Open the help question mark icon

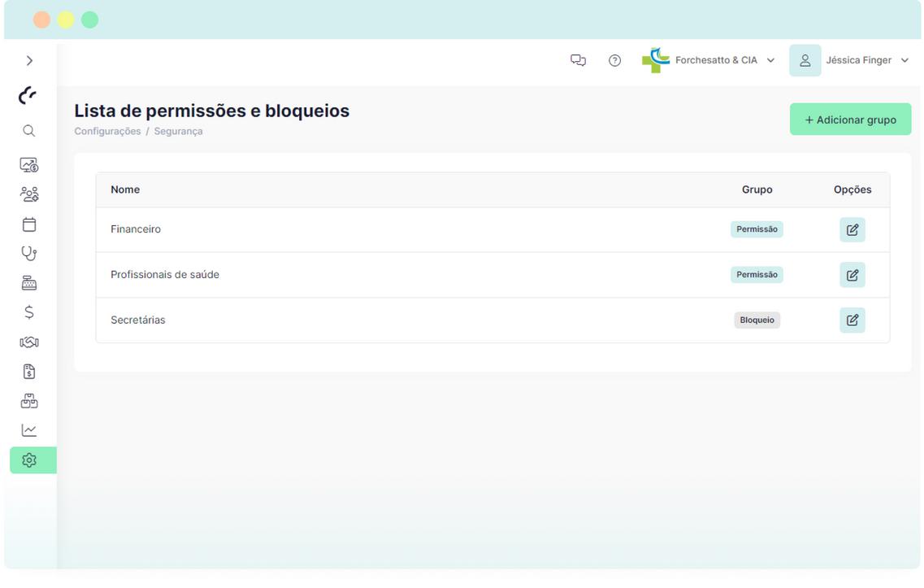coord(615,59)
